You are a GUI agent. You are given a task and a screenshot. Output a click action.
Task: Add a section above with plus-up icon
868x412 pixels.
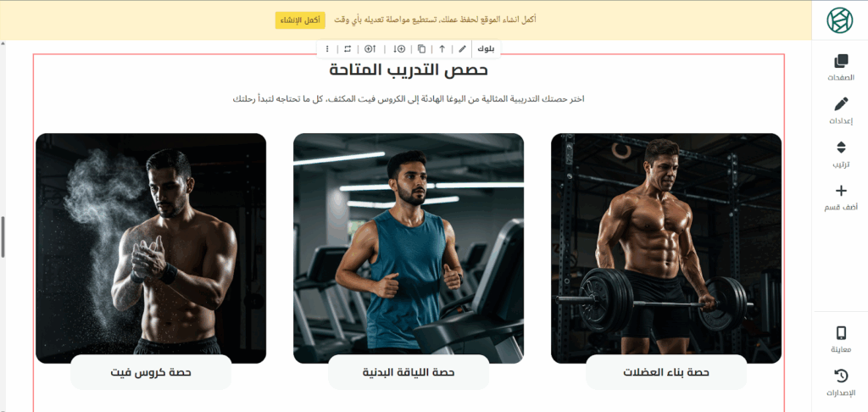370,48
